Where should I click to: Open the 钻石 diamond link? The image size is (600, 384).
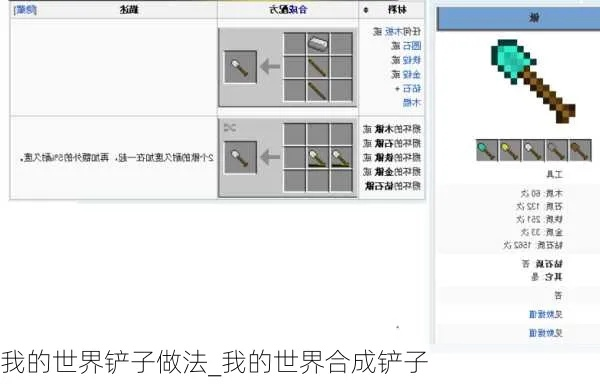pyautogui.click(x=412, y=88)
